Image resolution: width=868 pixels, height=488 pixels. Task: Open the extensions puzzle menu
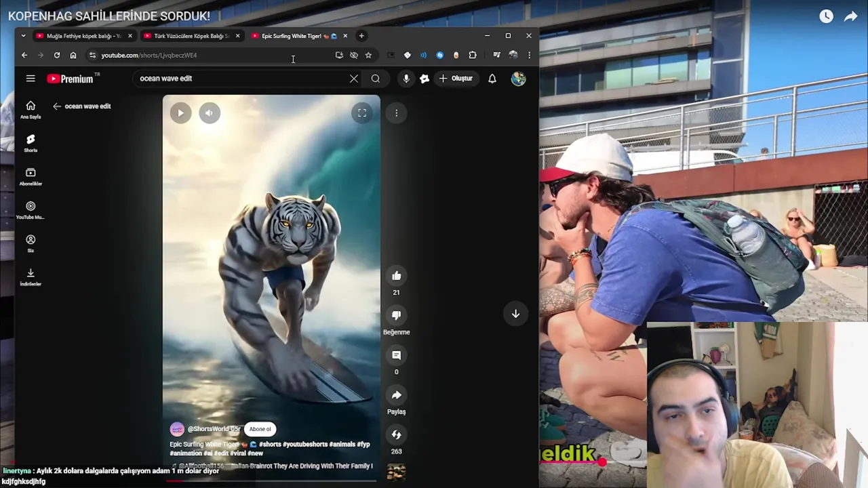[x=473, y=56]
